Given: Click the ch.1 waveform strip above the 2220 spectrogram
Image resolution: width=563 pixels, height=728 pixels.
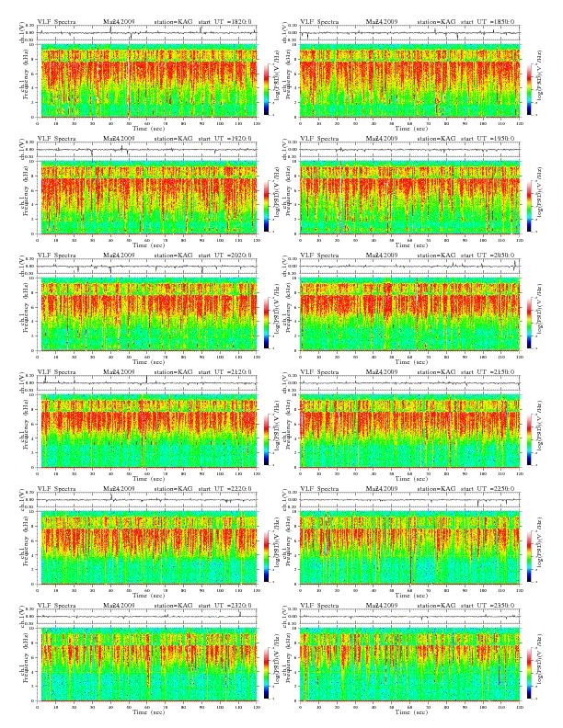Looking at the screenshot, I should (x=147, y=500).
